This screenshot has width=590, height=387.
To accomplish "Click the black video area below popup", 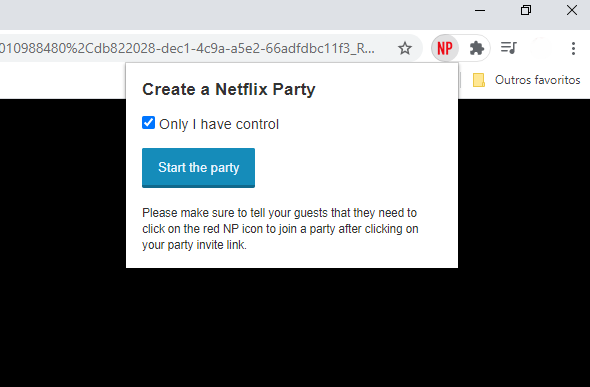I will [295, 327].
